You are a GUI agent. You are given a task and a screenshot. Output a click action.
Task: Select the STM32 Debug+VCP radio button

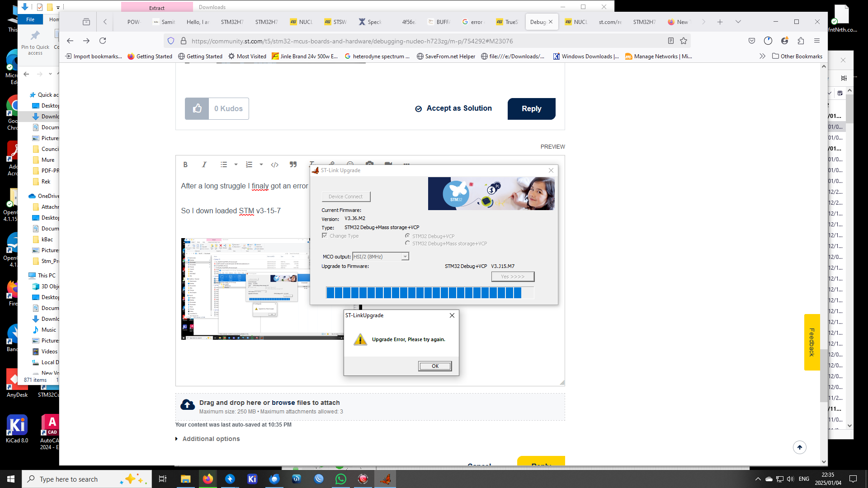pyautogui.click(x=407, y=235)
